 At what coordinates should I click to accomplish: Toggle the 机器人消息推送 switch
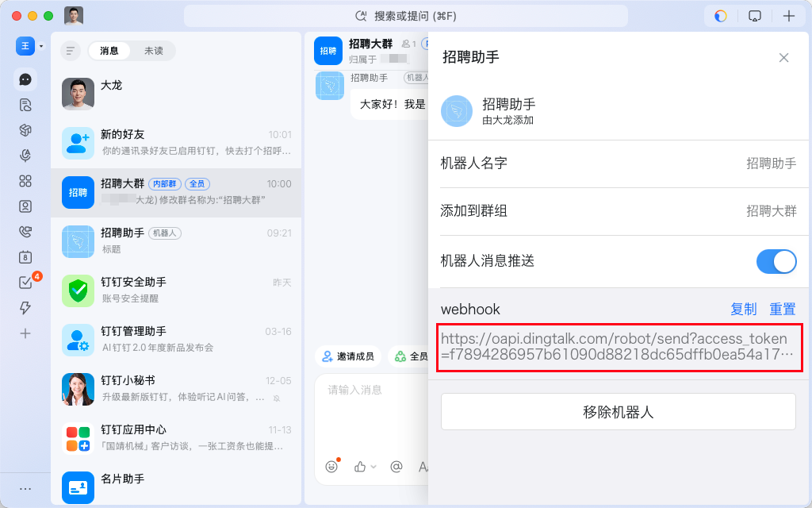point(776,262)
